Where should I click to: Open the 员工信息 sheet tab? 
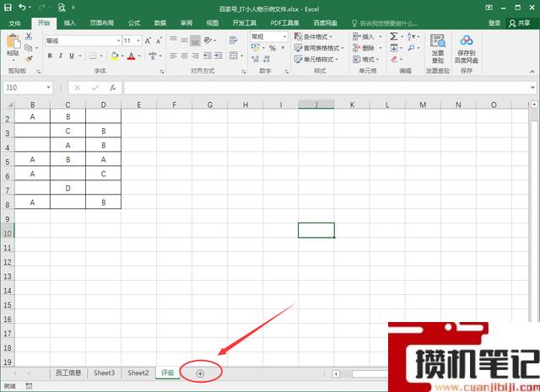click(x=68, y=373)
